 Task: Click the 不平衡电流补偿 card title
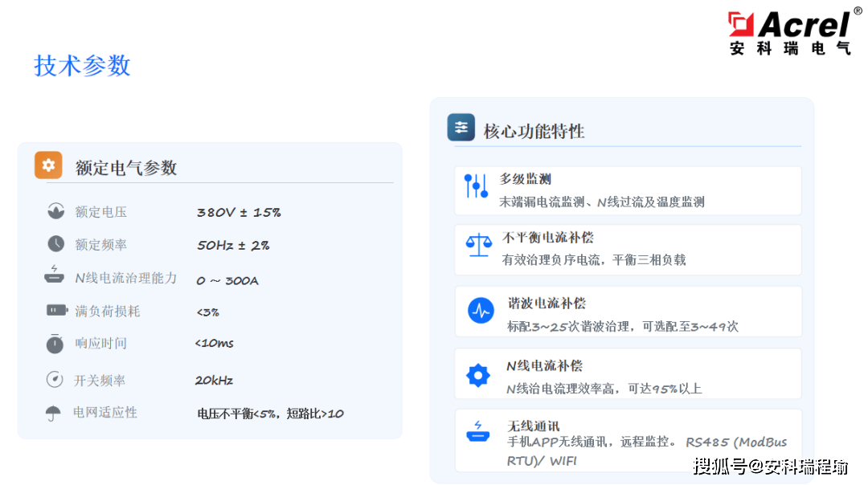point(548,237)
